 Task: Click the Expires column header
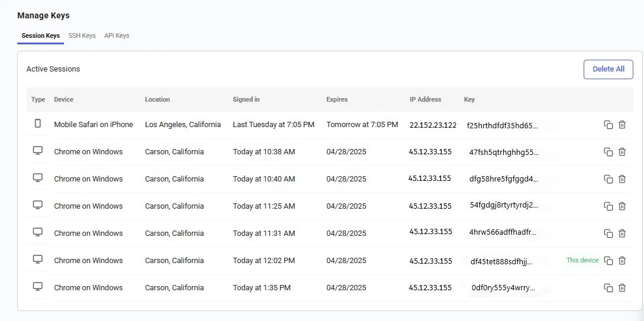click(337, 99)
